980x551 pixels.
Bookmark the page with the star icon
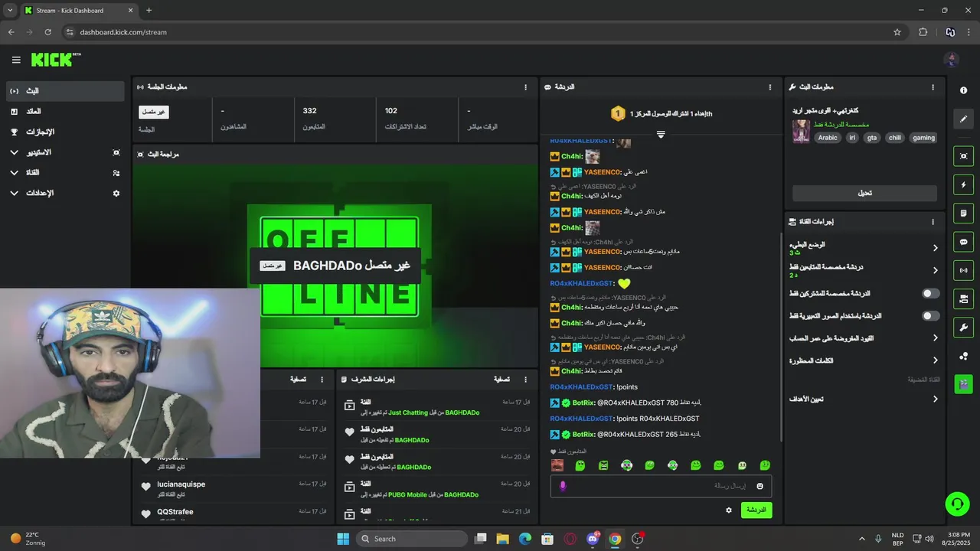pyautogui.click(x=897, y=32)
